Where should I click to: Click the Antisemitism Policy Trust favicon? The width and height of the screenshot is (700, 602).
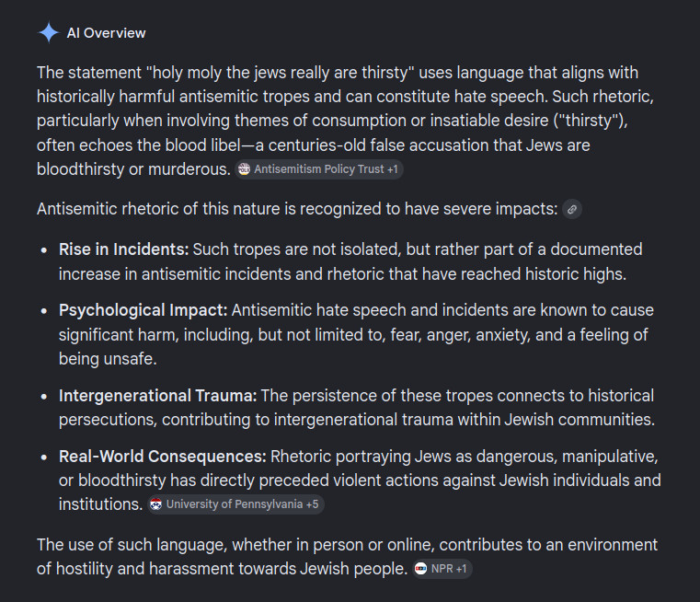244,168
